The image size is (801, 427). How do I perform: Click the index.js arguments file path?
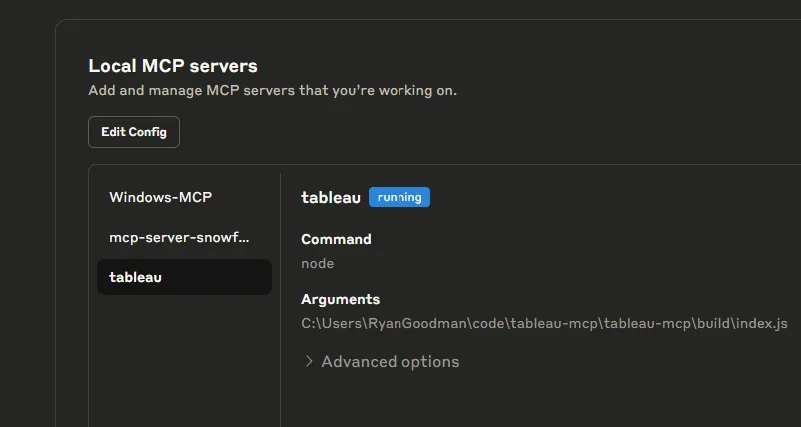pos(545,323)
